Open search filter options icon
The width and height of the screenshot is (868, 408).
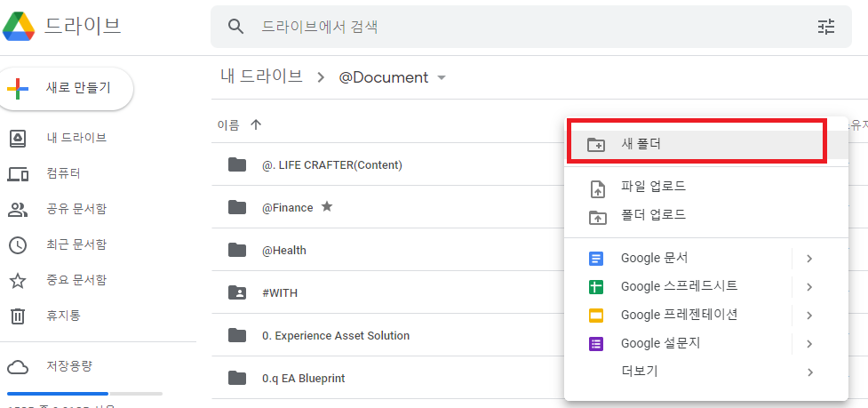(826, 27)
